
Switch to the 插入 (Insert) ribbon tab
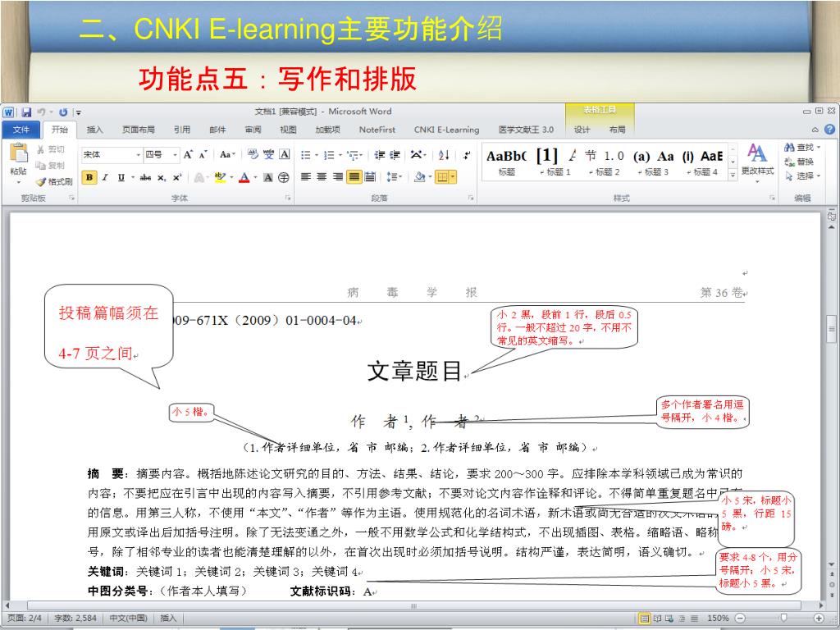click(x=95, y=130)
